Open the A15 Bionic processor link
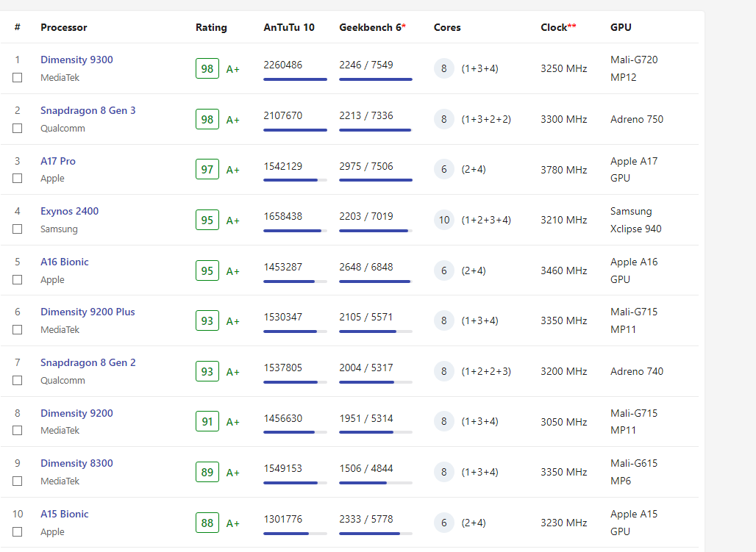The height and width of the screenshot is (552, 756). pos(65,514)
